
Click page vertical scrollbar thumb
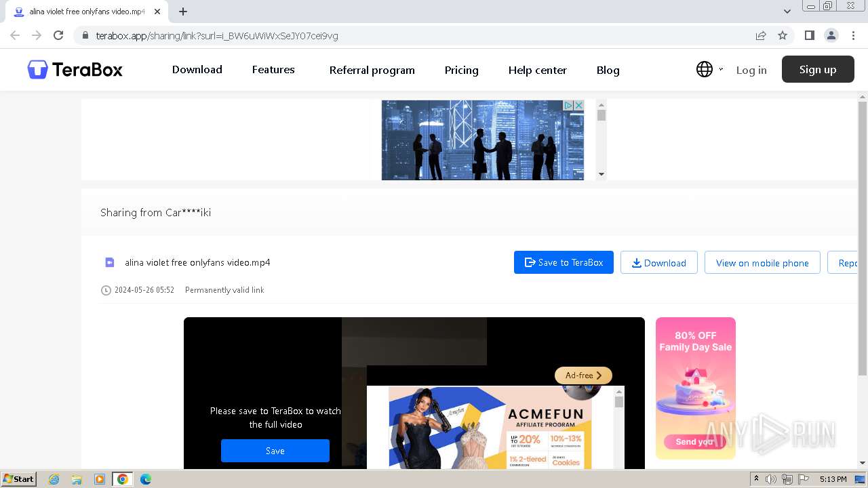point(863,237)
